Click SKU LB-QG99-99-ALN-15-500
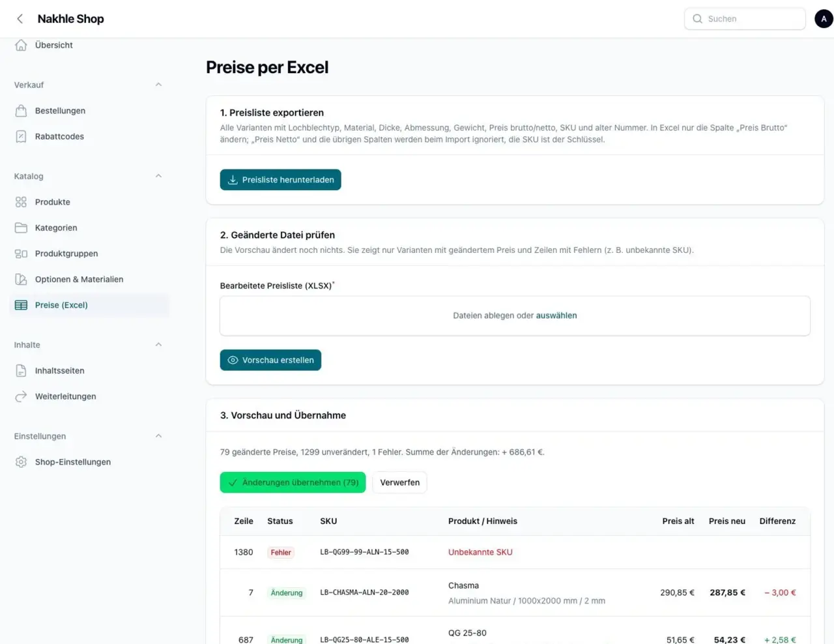Screen dimensions: 834x644 point(364,552)
